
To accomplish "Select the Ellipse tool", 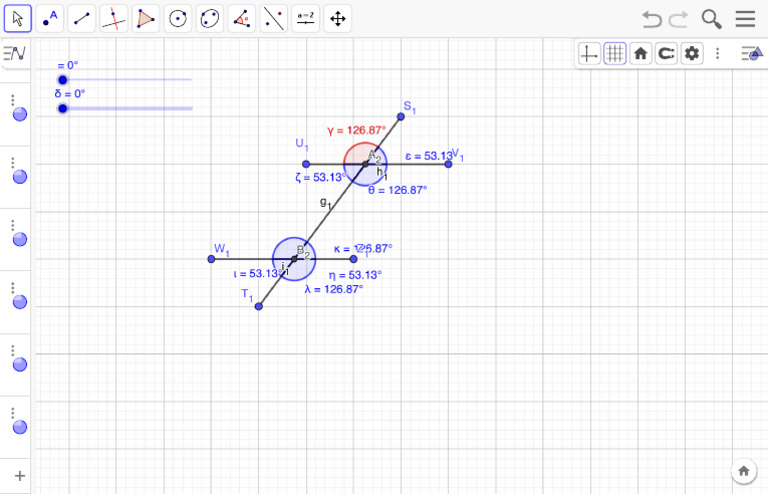I will (x=210, y=19).
